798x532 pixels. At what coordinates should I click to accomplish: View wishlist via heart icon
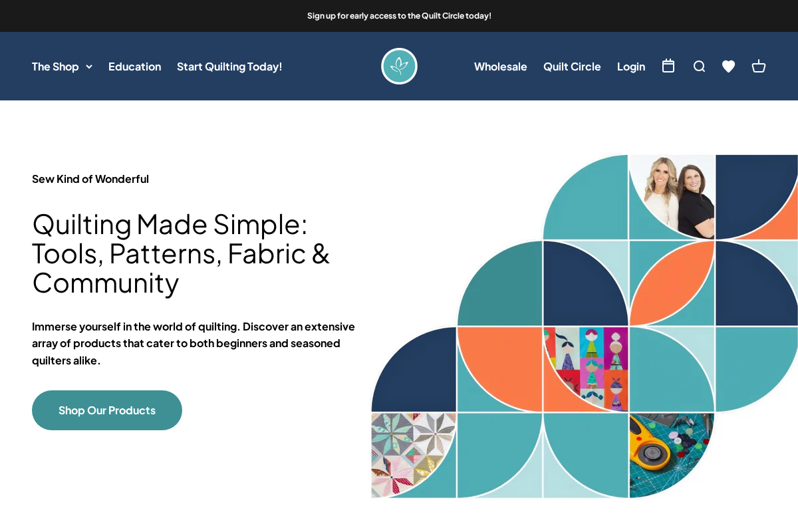tap(728, 66)
